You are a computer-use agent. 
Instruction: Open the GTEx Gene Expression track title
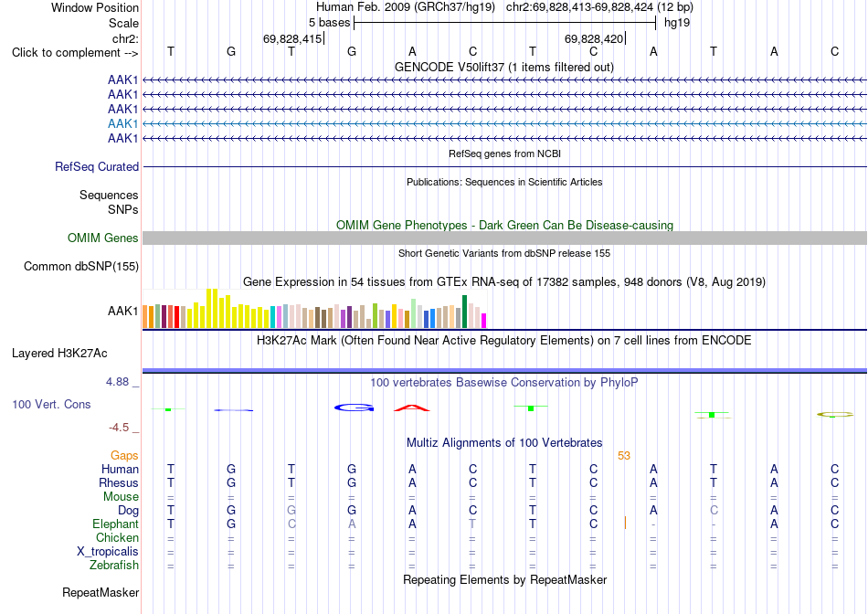[503, 281]
